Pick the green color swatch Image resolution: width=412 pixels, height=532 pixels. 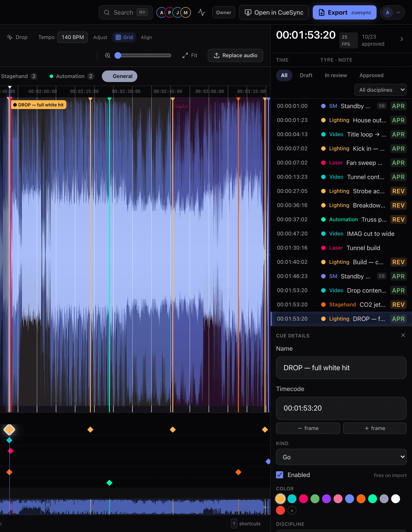(315, 499)
